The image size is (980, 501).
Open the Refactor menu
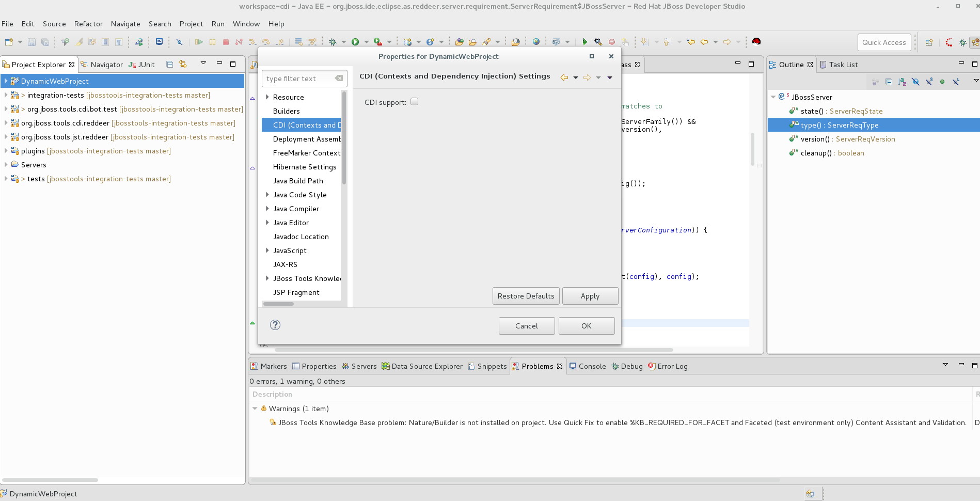pos(88,24)
